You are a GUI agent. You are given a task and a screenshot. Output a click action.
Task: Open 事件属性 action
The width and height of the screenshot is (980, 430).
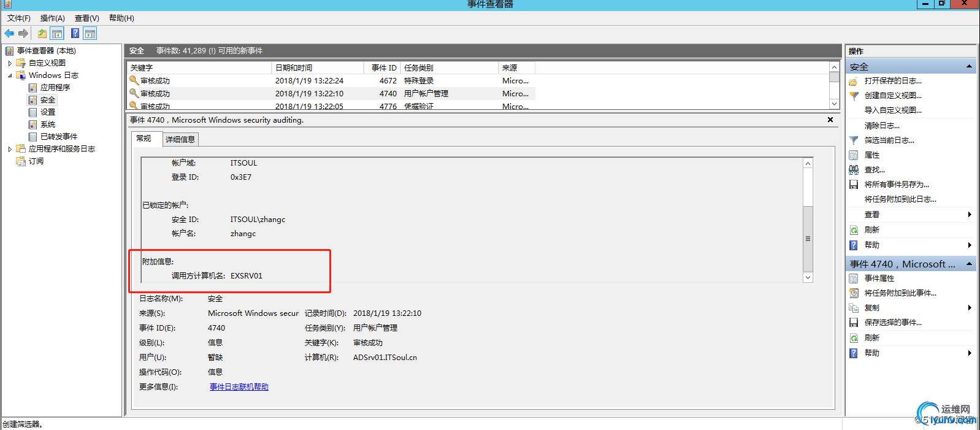point(879,278)
